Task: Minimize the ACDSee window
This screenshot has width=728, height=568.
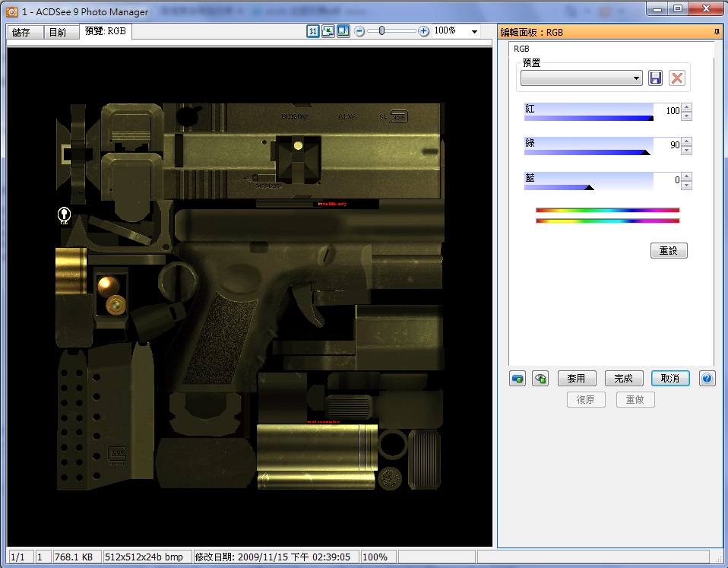Action: tap(657, 8)
